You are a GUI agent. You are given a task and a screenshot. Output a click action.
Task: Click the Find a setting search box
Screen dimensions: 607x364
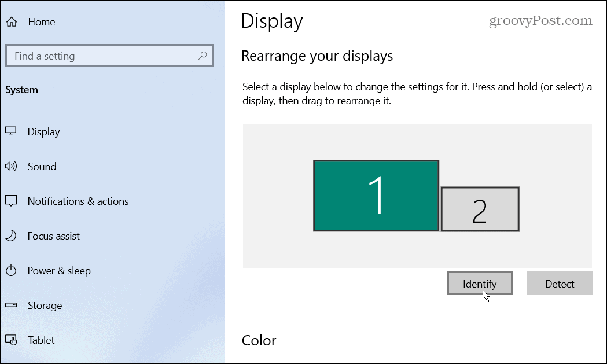tap(104, 56)
